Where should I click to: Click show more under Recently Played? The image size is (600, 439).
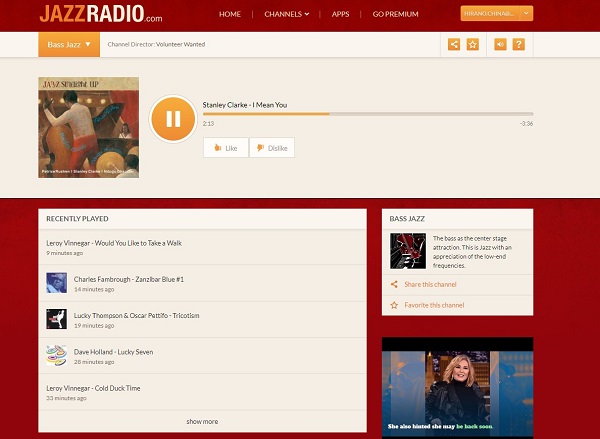click(202, 421)
